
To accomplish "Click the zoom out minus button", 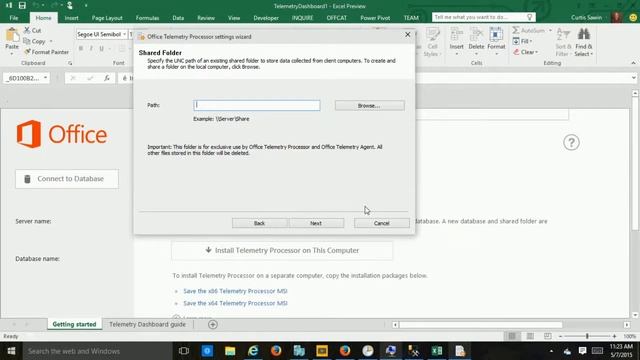I will [x=560, y=336].
